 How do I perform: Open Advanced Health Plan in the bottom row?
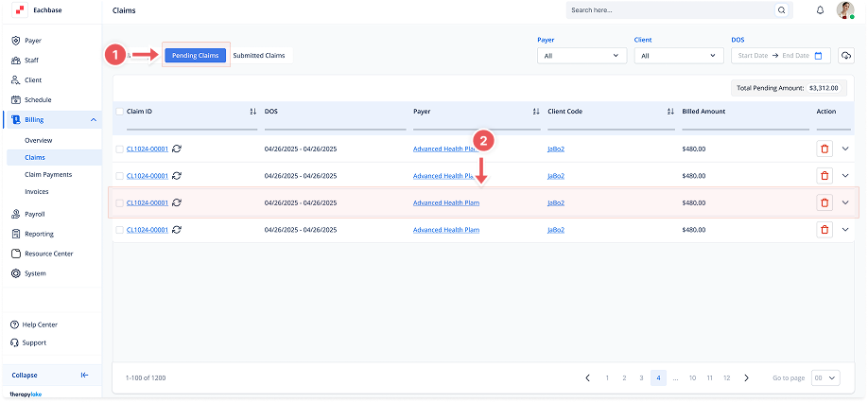coord(446,230)
